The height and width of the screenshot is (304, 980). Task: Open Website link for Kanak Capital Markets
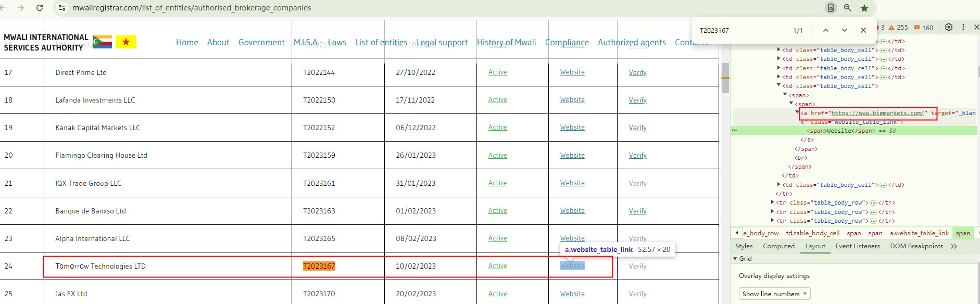[x=572, y=128]
